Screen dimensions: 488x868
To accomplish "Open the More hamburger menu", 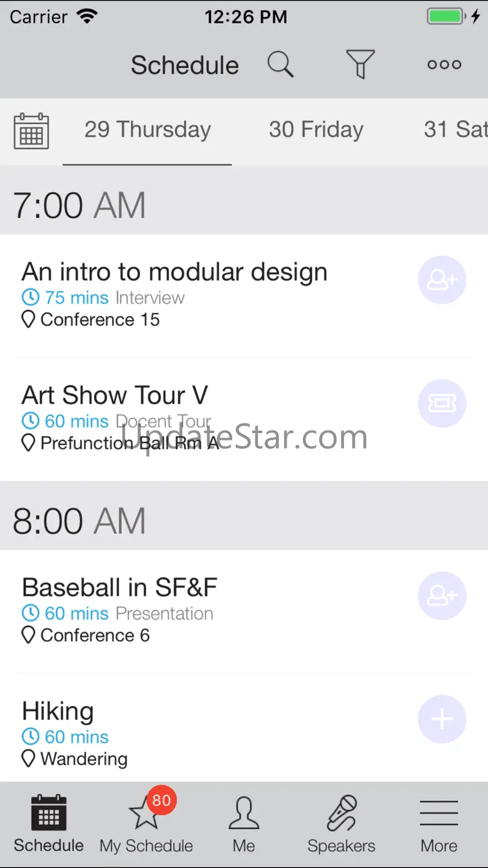I will pyautogui.click(x=439, y=823).
